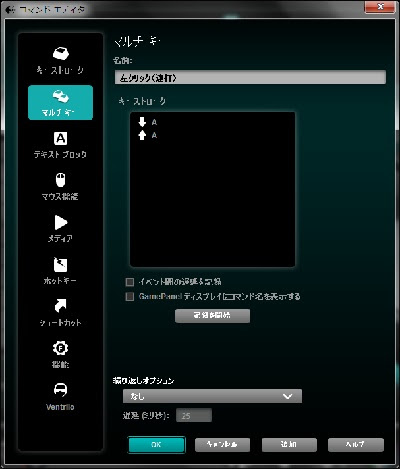The image size is (400, 469).
Task: Click the start recording button below checkboxes
Action: coord(212,316)
